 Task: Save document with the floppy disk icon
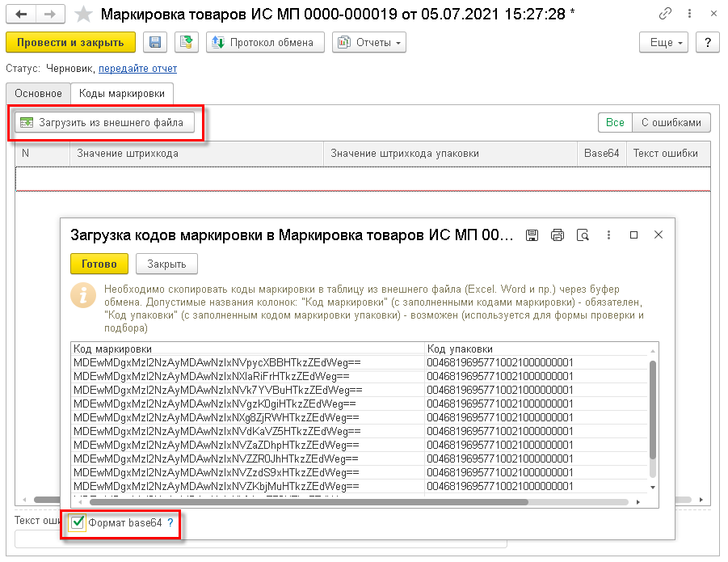coord(155,42)
